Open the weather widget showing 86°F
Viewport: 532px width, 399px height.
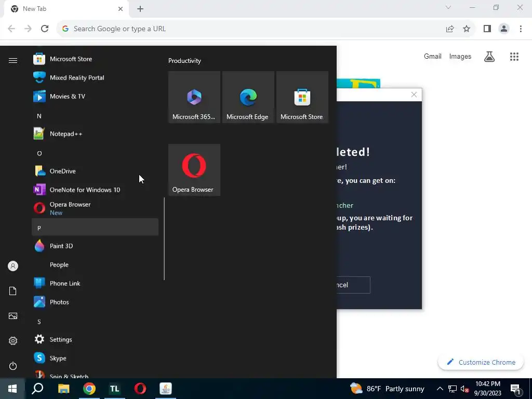(387, 389)
